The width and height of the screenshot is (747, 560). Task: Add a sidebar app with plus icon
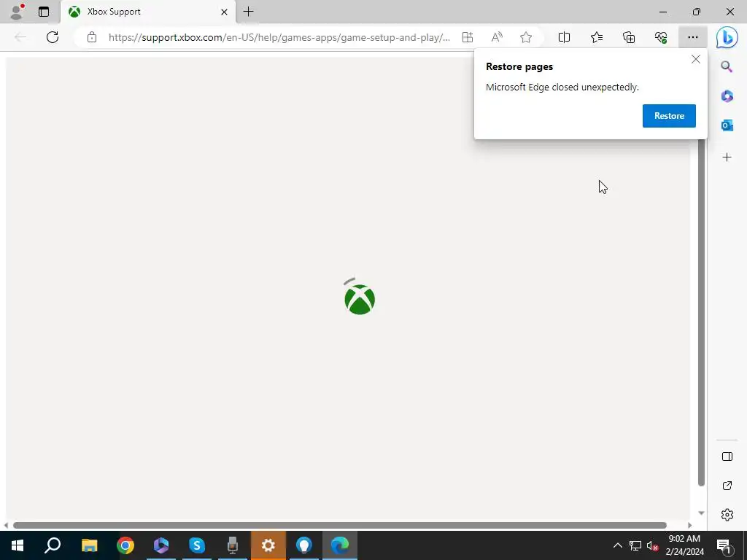[x=727, y=157]
